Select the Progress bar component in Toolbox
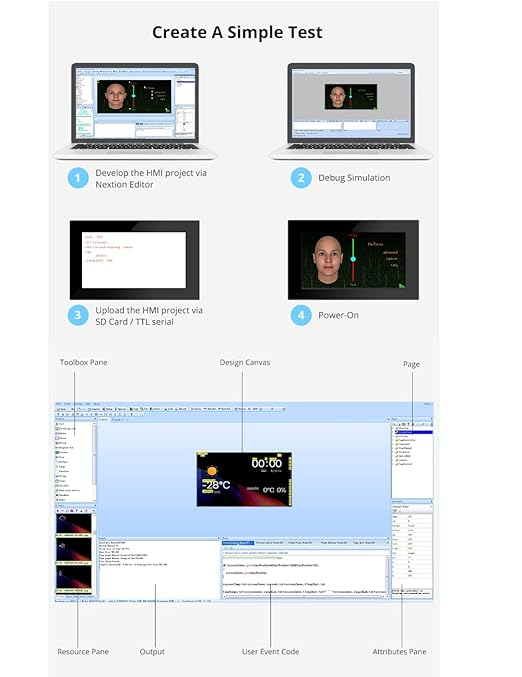 coord(64,448)
